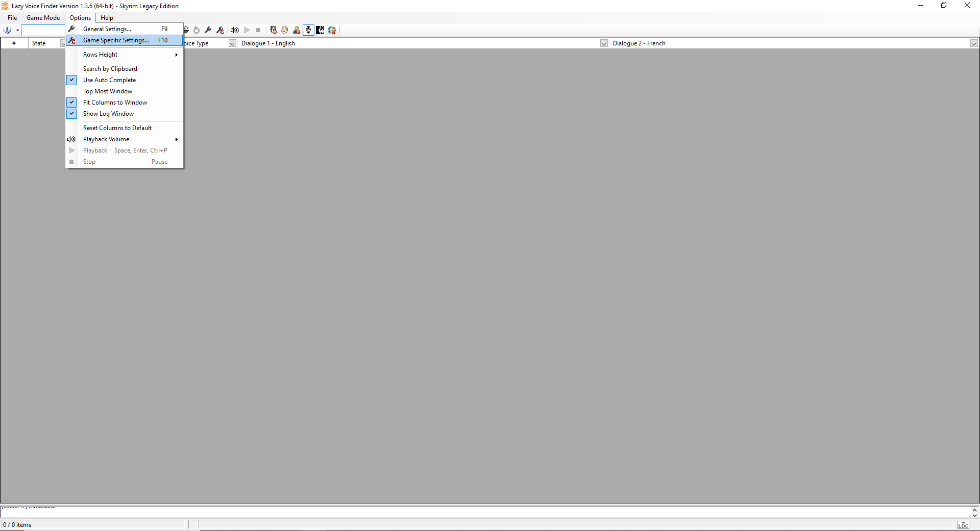The height and width of the screenshot is (531, 980).
Task: Click Playback entry in Options menu
Action: click(125, 150)
